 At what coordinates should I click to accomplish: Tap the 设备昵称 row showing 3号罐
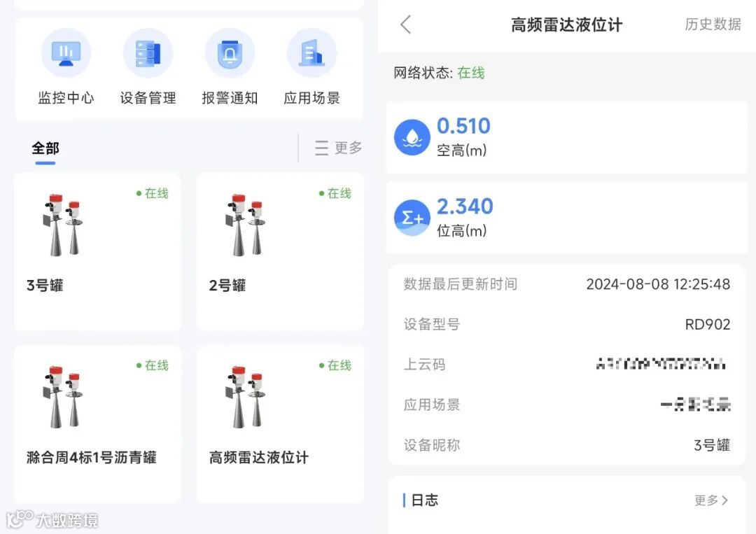(566, 445)
